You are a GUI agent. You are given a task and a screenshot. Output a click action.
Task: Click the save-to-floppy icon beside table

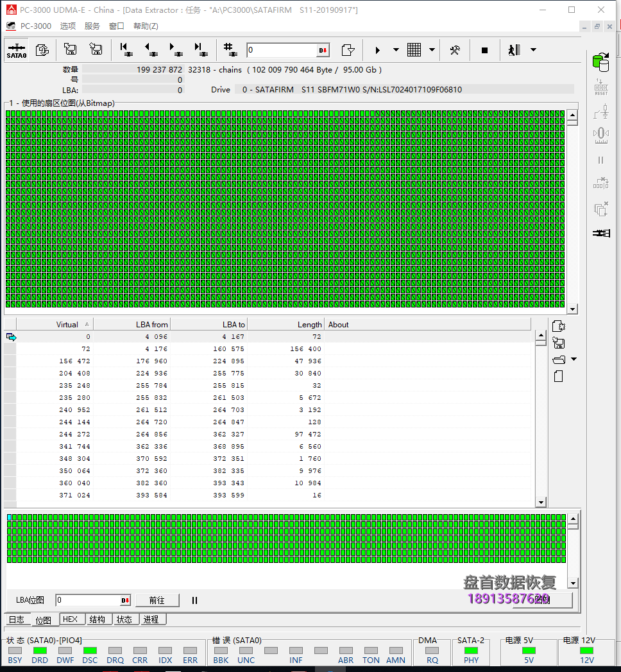(x=559, y=343)
